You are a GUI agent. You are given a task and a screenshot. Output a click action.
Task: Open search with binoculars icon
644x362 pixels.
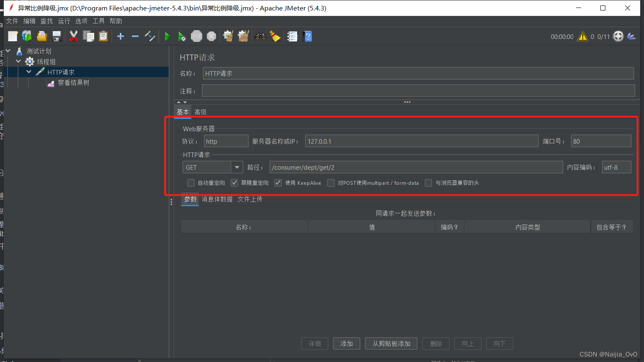[x=261, y=36]
